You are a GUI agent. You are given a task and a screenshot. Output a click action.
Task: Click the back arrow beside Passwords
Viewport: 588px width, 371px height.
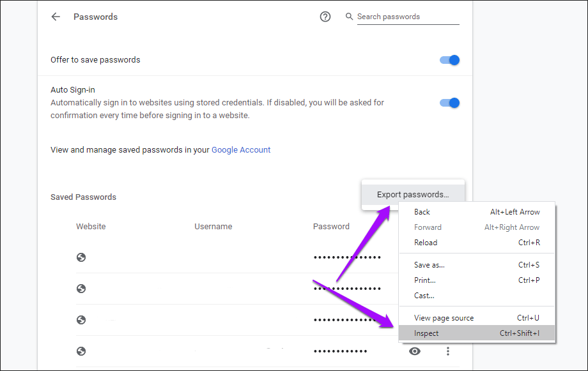(56, 17)
